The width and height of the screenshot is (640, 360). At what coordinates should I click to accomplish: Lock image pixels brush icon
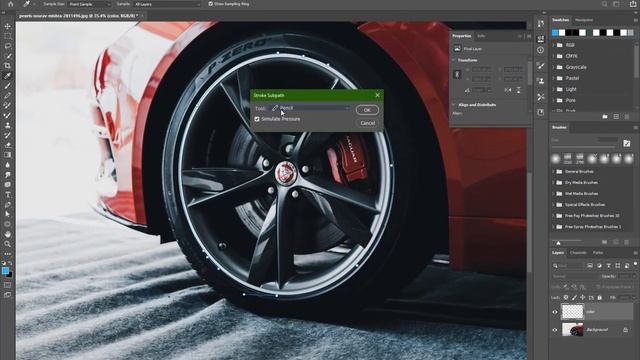tap(574, 298)
